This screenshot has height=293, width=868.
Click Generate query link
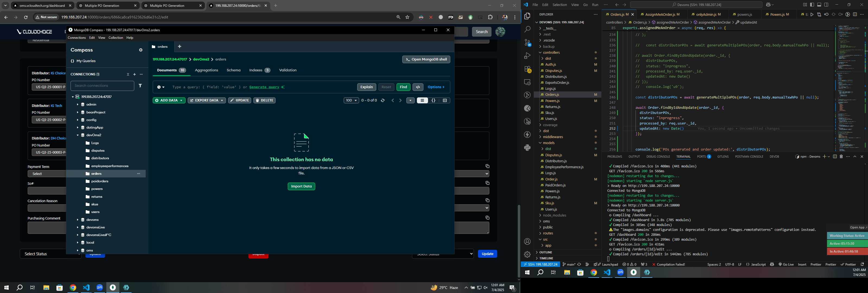pos(264,87)
